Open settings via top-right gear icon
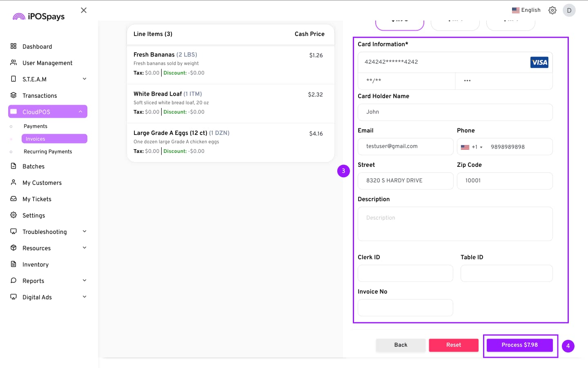This screenshot has height=368, width=588. point(552,10)
